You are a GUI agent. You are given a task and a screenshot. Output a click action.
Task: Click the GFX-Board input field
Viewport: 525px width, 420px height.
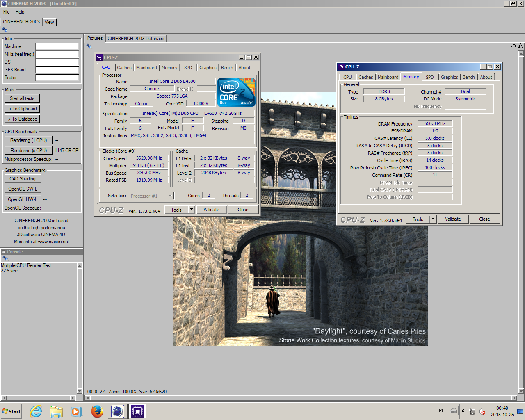57,70
